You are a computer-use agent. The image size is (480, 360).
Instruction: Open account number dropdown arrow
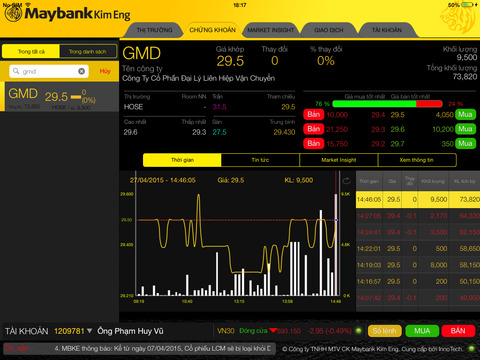pos(89,331)
